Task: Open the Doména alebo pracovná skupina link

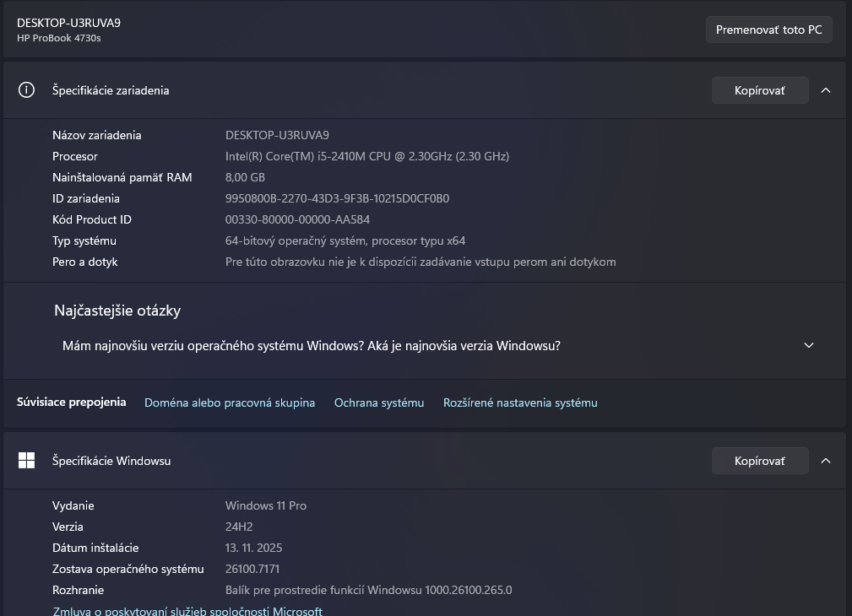Action: point(230,403)
